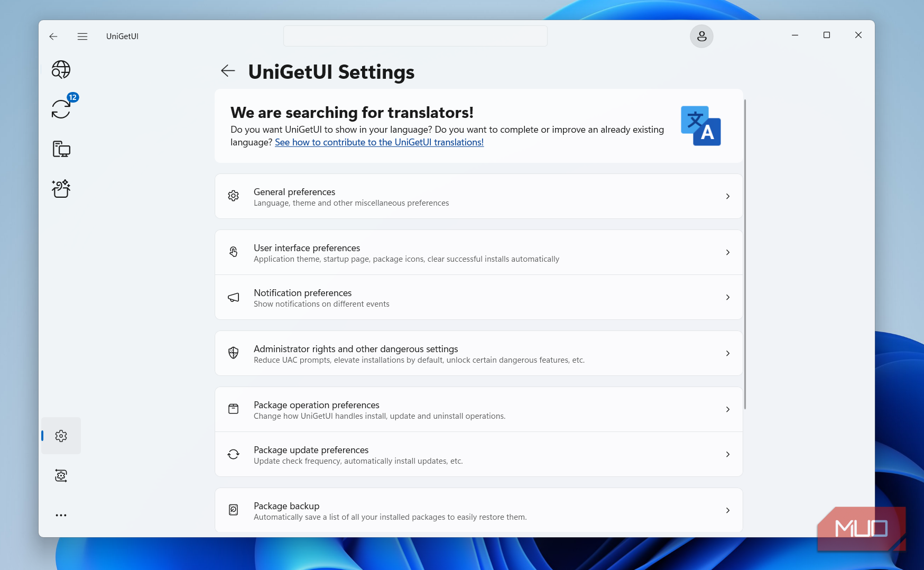Screen dimensions: 924x570
Task: Toggle the hamburger navigation menu
Action: (82, 36)
